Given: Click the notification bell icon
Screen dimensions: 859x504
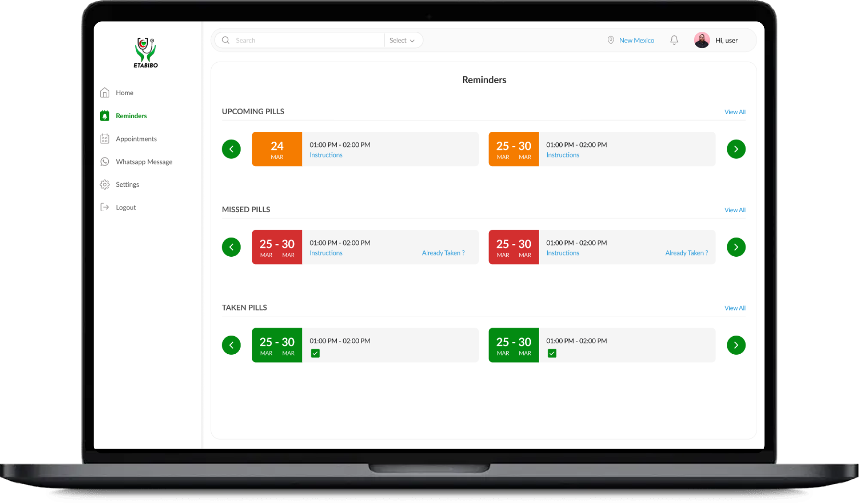Looking at the screenshot, I should (x=674, y=40).
